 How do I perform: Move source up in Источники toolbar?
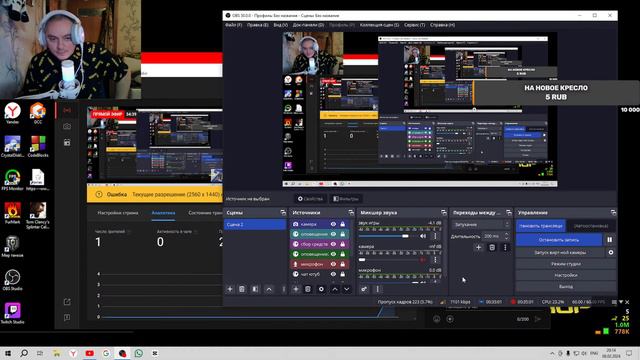click(335, 289)
